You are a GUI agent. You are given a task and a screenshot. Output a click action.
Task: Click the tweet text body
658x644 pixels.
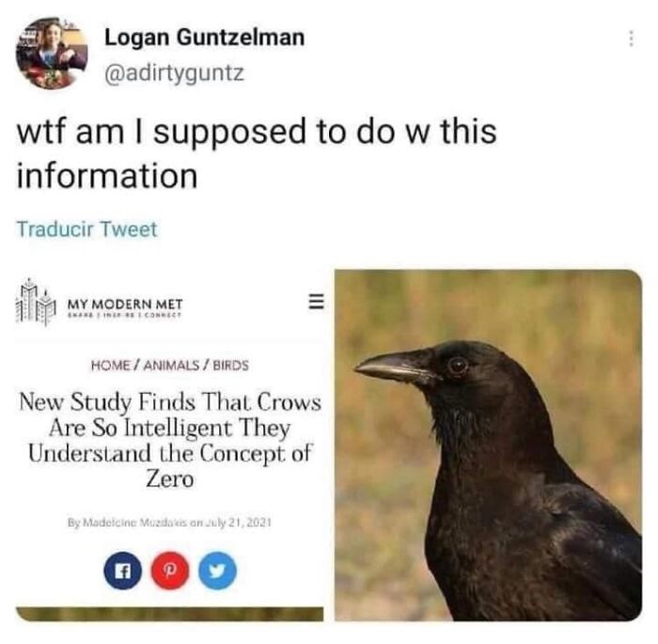(x=257, y=153)
